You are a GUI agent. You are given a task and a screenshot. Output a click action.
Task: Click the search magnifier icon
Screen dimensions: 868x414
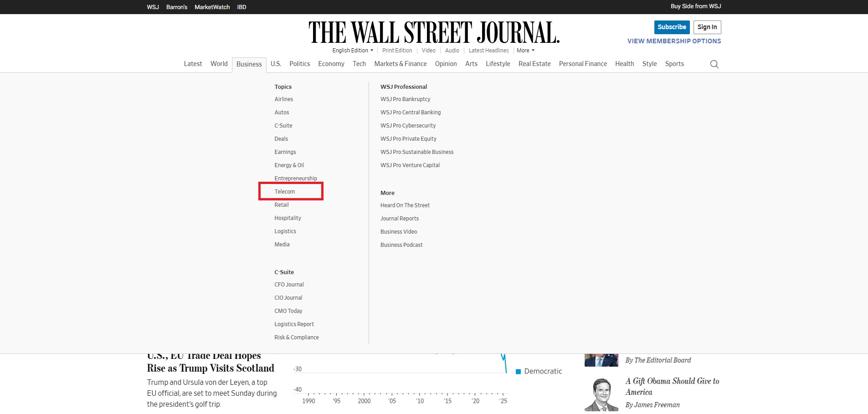714,64
